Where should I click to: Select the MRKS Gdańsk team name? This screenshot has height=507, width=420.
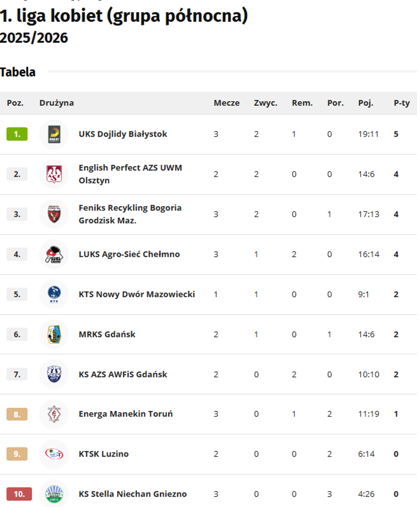click(x=107, y=334)
